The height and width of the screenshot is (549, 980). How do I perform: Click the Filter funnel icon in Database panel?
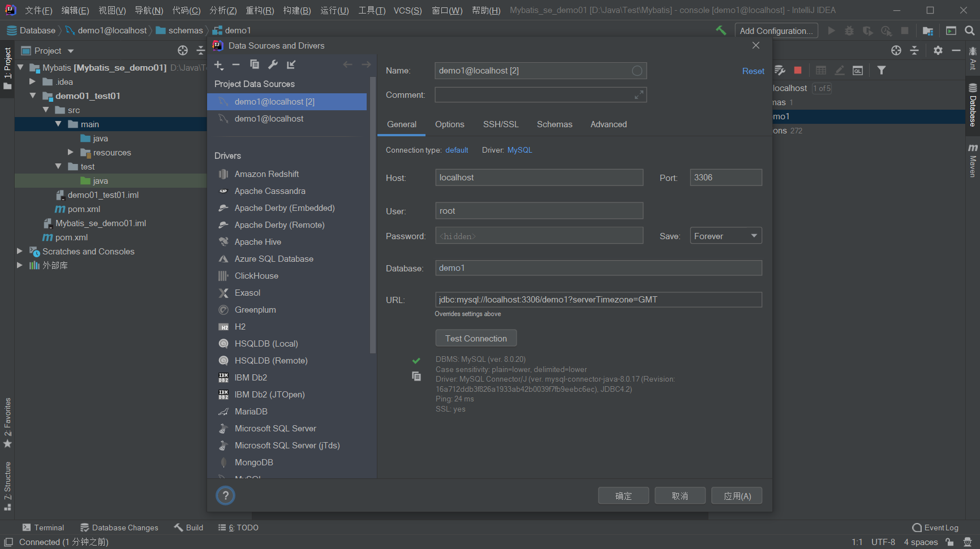[881, 70]
